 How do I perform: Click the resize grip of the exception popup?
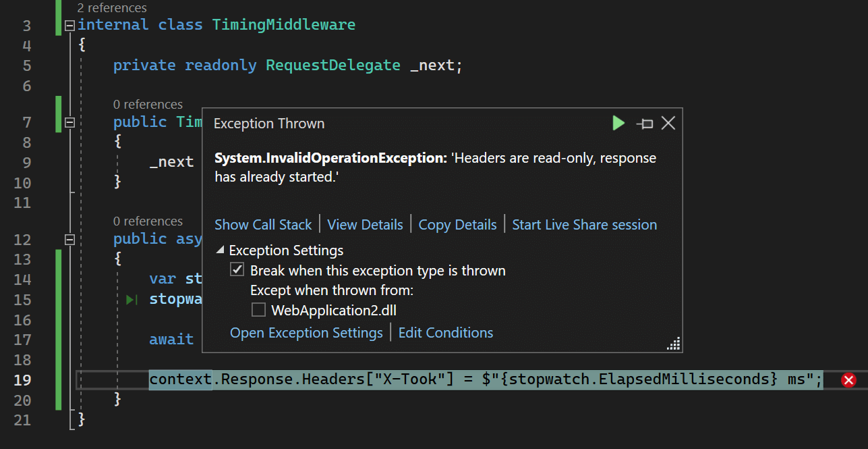click(x=672, y=344)
